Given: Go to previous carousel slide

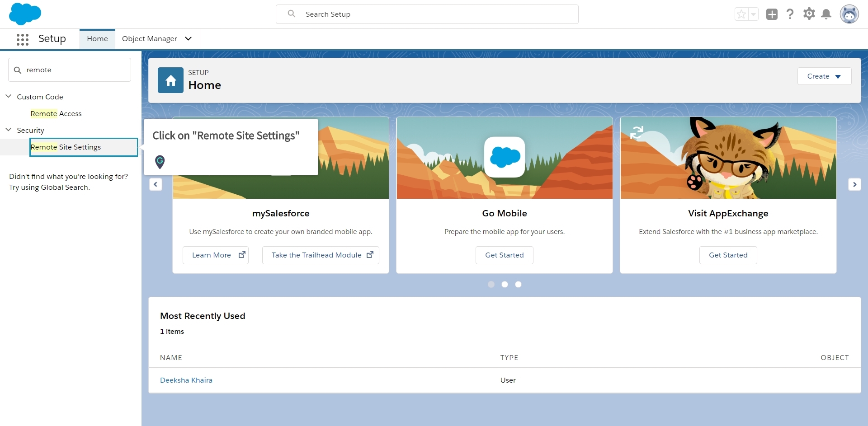Looking at the screenshot, I should [x=156, y=184].
